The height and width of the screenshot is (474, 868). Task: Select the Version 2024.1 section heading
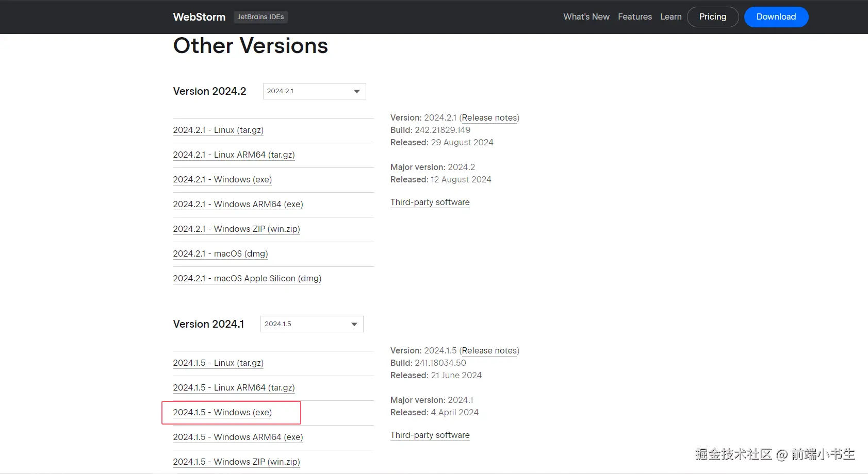[208, 324]
